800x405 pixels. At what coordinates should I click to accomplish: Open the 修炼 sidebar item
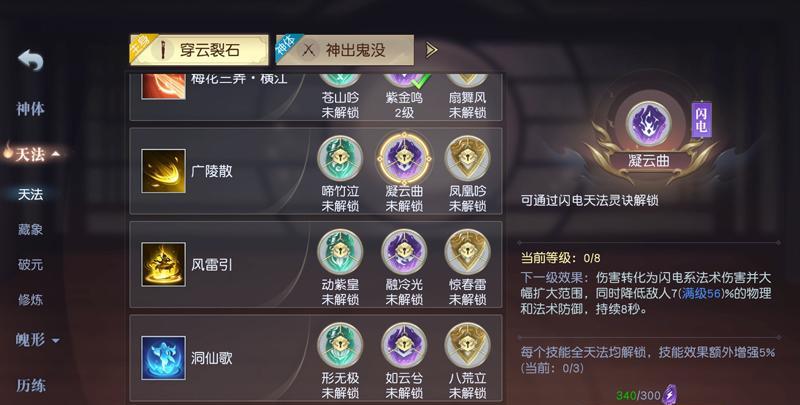pyautogui.click(x=30, y=299)
